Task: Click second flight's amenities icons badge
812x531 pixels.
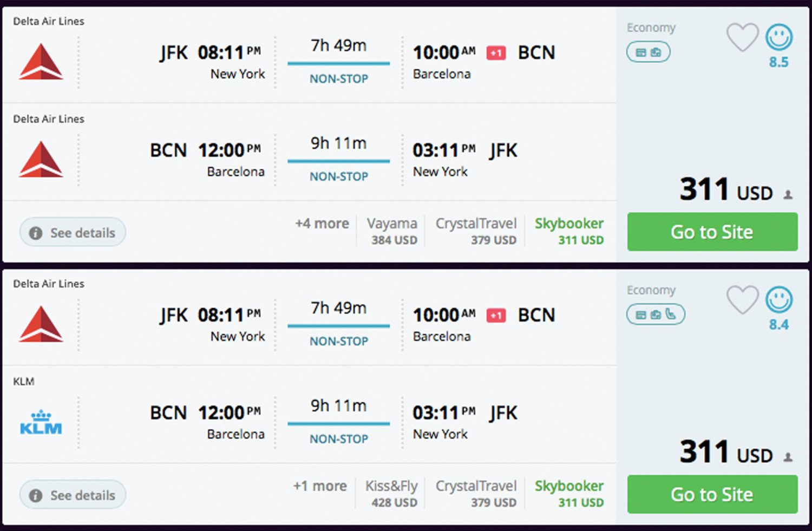Action: 656,314
